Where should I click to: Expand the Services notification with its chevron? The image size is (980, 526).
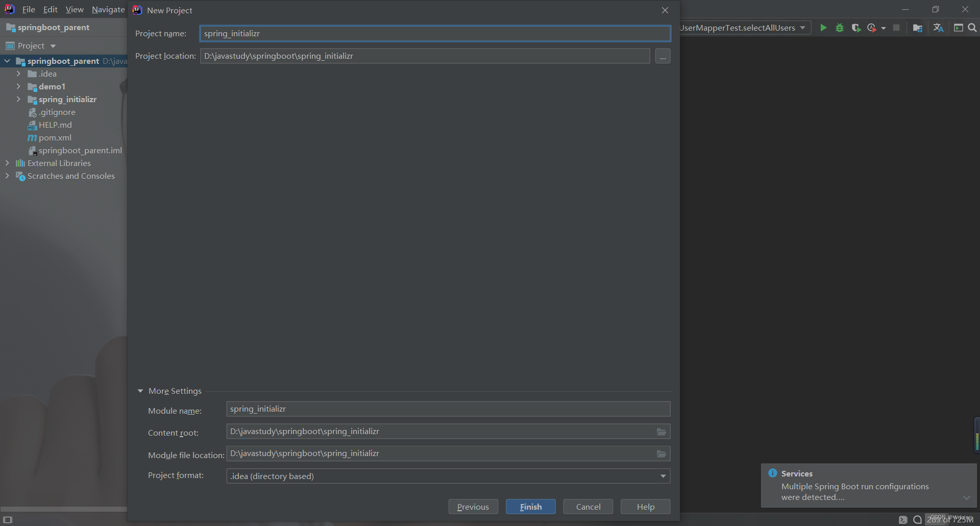966,497
